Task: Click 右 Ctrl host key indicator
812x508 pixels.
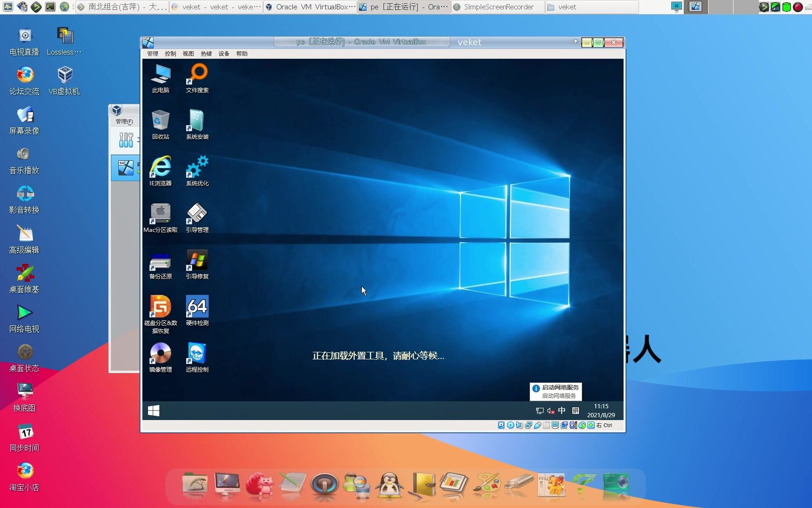Action: coord(604,425)
